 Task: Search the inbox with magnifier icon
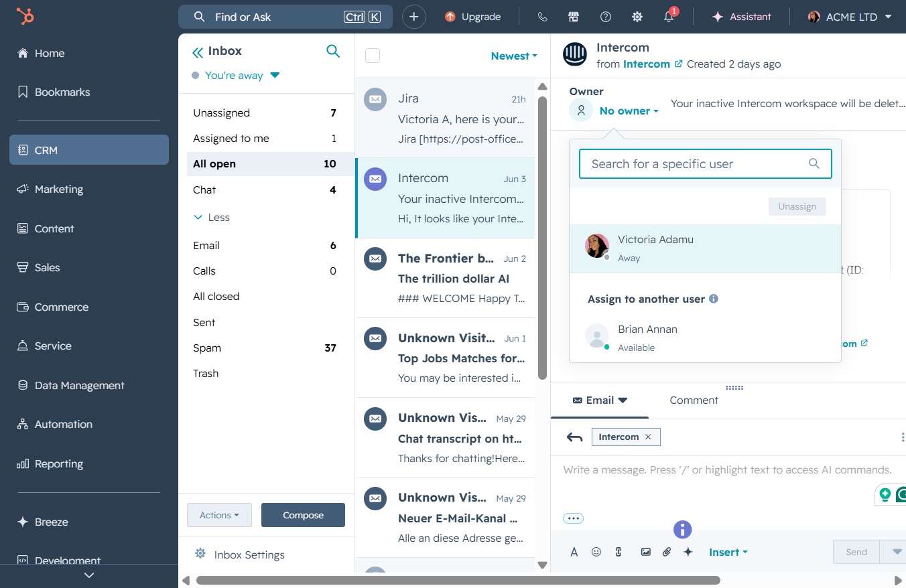pyautogui.click(x=333, y=51)
